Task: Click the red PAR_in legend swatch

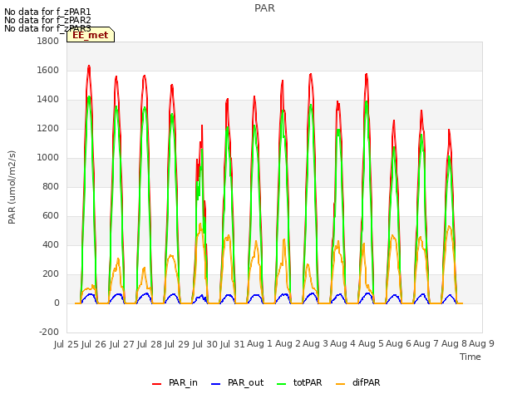Action: tap(156, 384)
